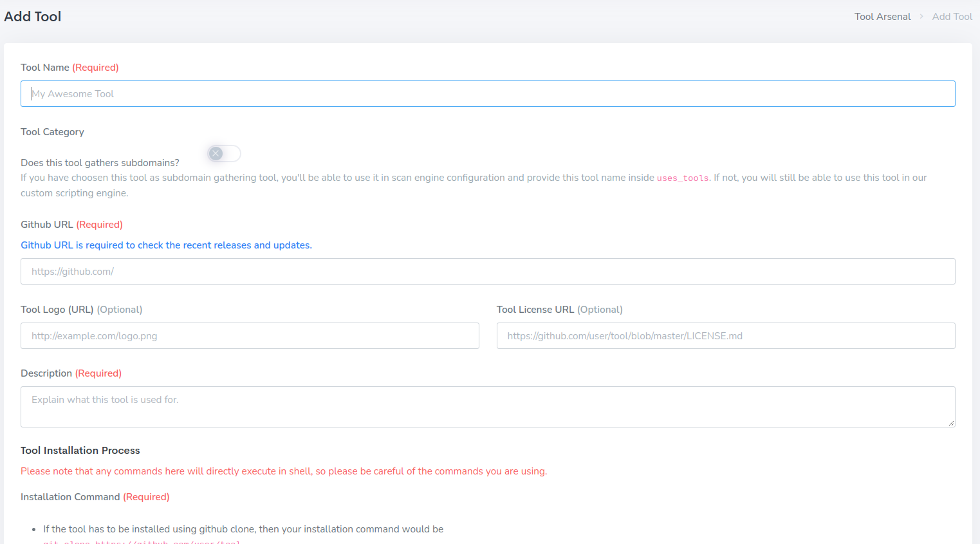Click inside the Description textarea

coord(487,406)
